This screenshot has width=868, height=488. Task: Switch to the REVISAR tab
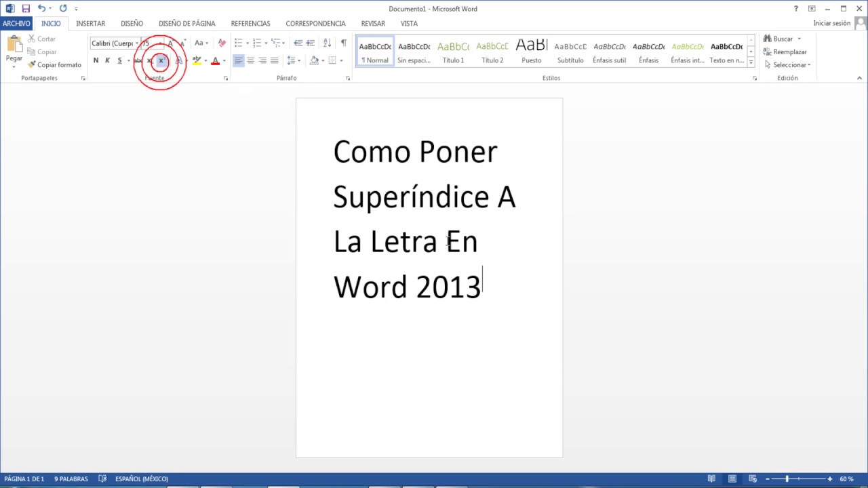coord(373,24)
